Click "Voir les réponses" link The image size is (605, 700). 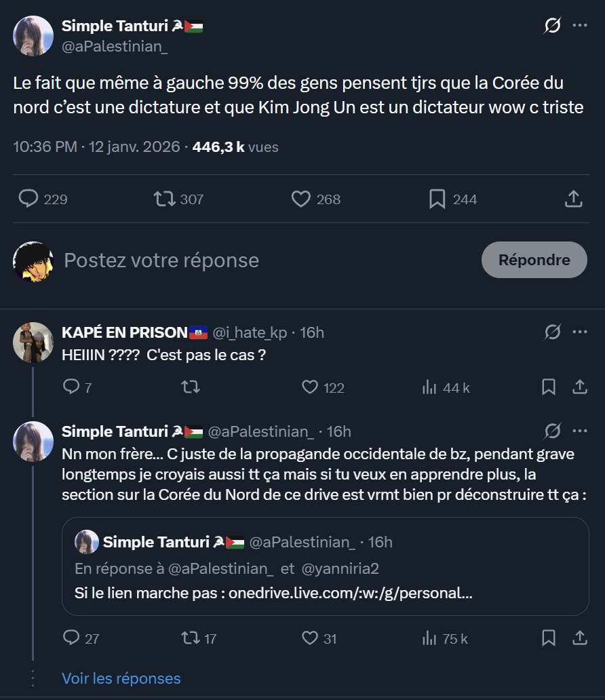(x=121, y=678)
